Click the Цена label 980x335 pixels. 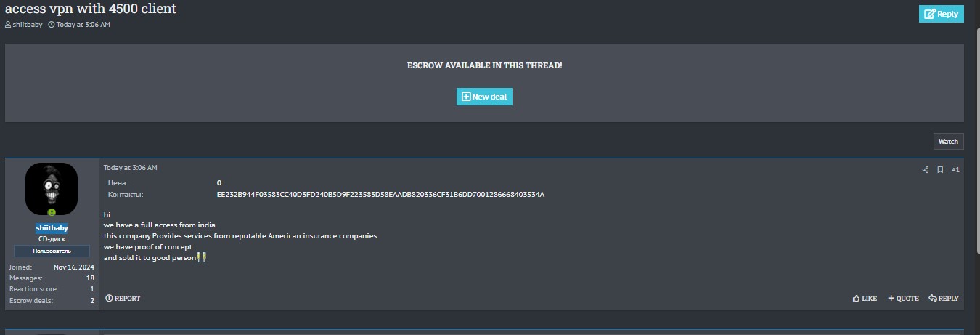118,183
